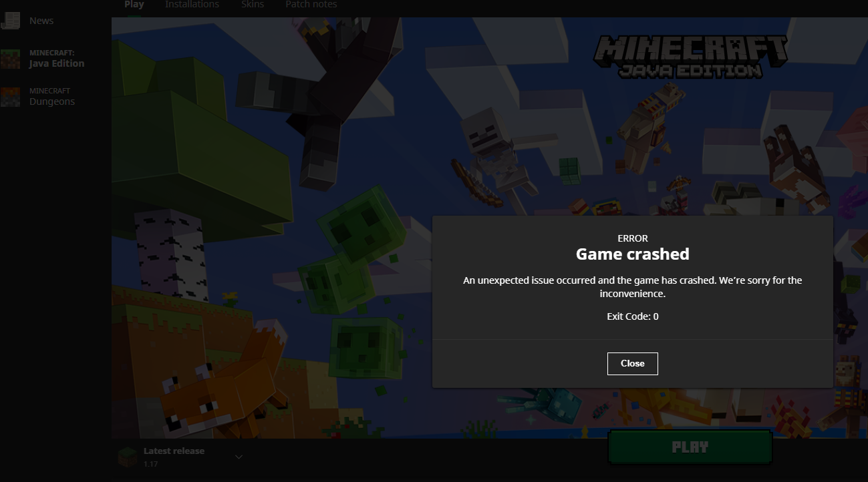868x482 pixels.
Task: Click the green PLAY button
Action: (x=690, y=447)
